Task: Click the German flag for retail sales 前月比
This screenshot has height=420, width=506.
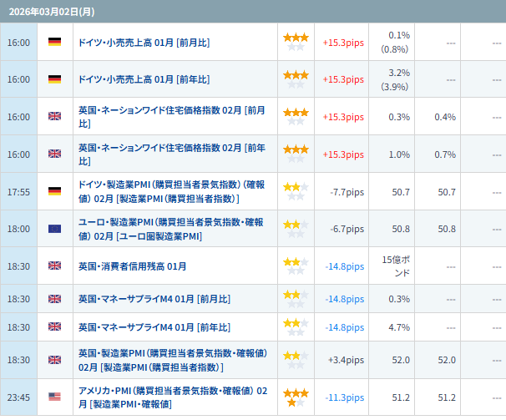Action: (55, 42)
